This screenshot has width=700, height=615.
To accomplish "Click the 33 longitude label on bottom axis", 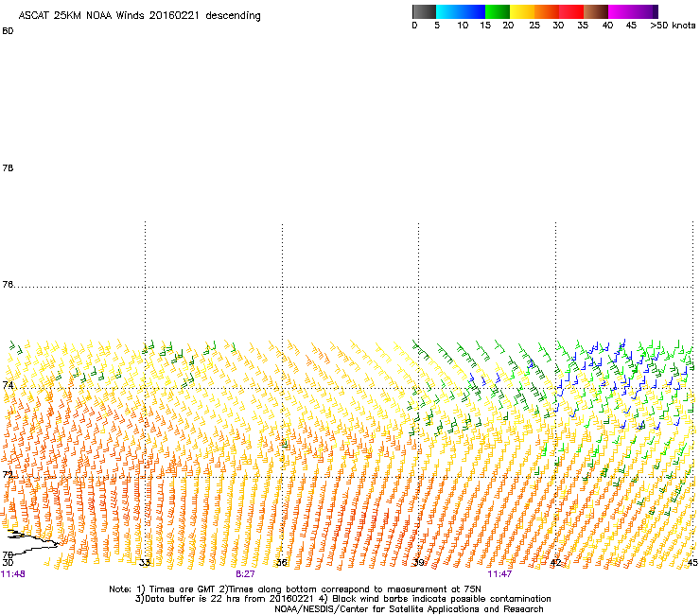I will 144,562.
